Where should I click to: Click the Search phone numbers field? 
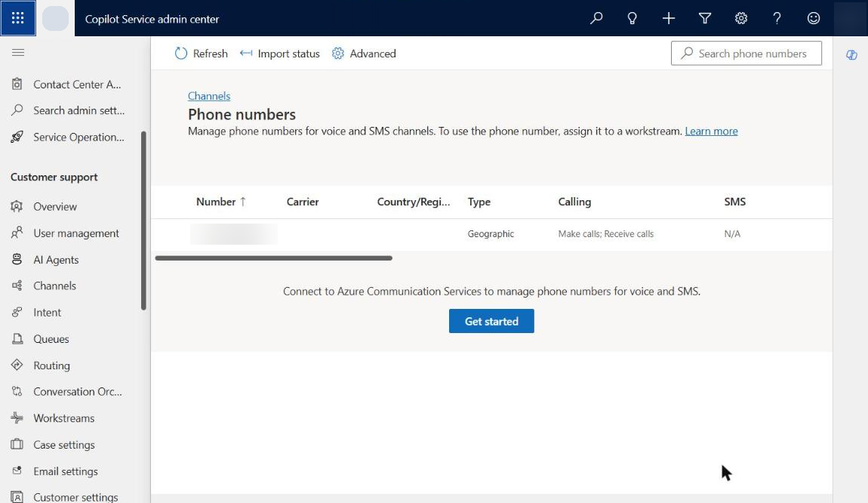click(x=746, y=53)
